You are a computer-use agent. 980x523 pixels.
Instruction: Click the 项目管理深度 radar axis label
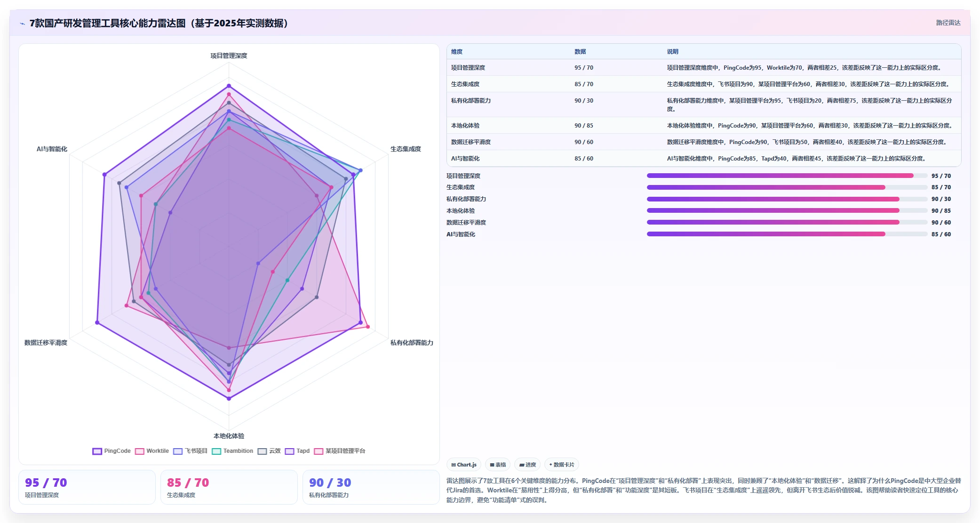click(x=229, y=56)
